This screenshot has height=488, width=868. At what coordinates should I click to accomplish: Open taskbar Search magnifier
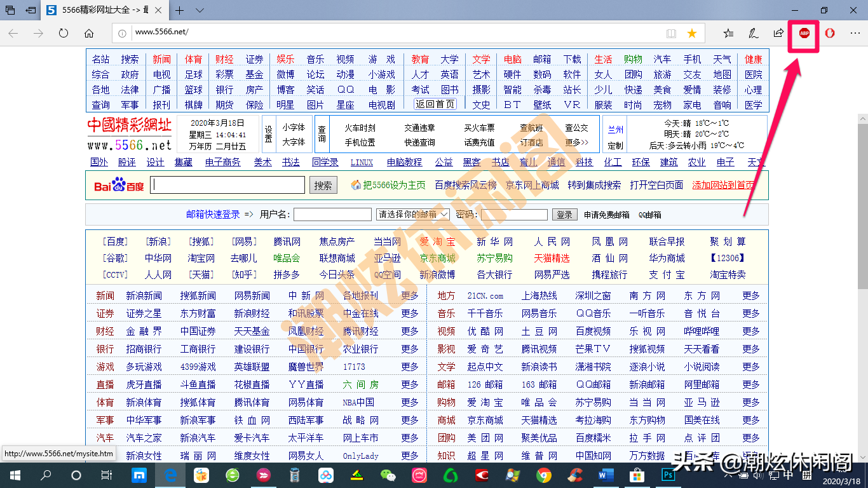(46, 475)
